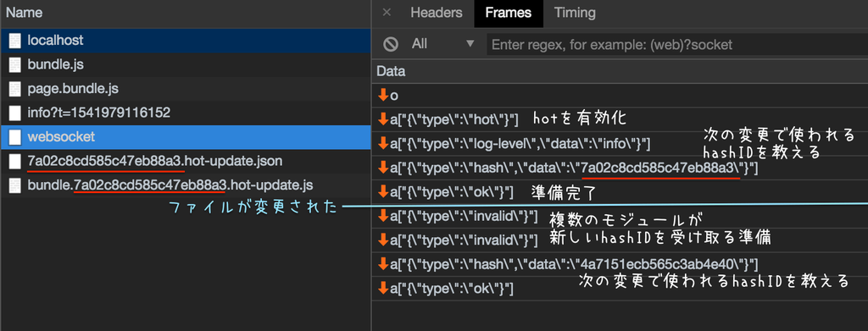Click the arrow icon of frame o
The height and width of the screenshot is (331, 868).
(382, 96)
